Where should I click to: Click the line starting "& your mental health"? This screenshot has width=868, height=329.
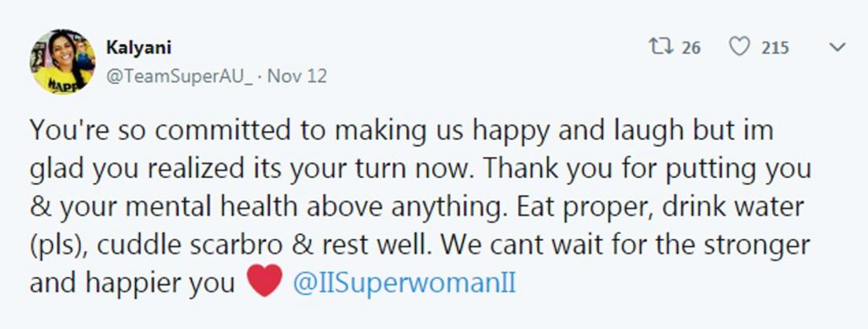[x=417, y=208]
